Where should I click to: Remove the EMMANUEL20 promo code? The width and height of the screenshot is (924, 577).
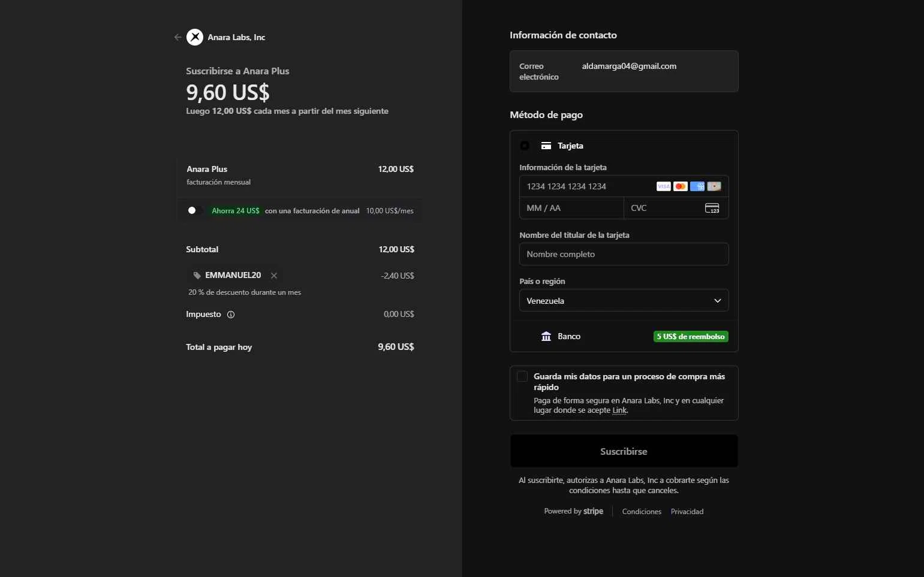click(274, 276)
